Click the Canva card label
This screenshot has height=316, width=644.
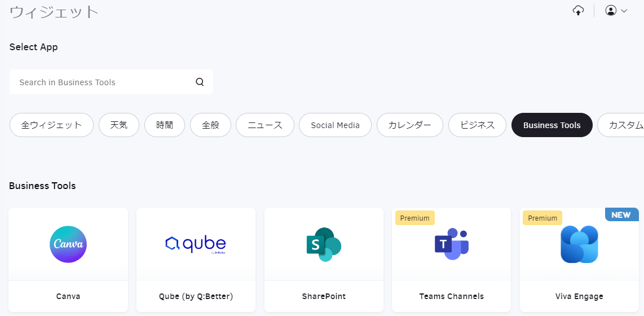(68, 296)
